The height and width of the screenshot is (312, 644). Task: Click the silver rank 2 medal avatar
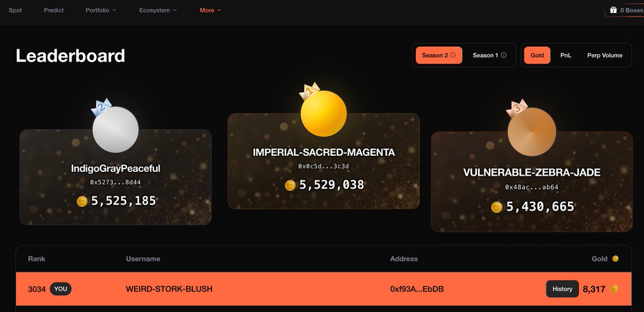coord(115,129)
